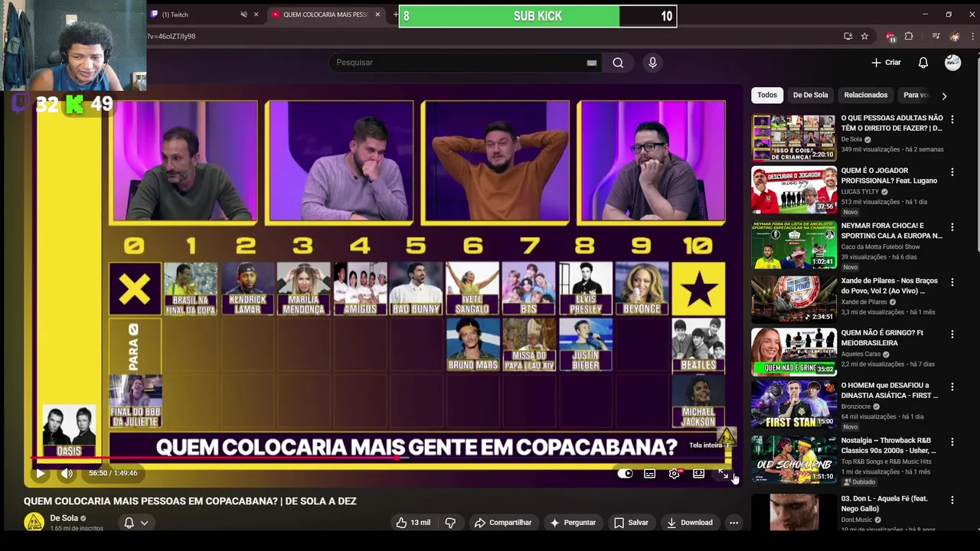Viewport: 980px width, 551px height.
Task: Click the fullscreen icon in the player
Action: 723,474
